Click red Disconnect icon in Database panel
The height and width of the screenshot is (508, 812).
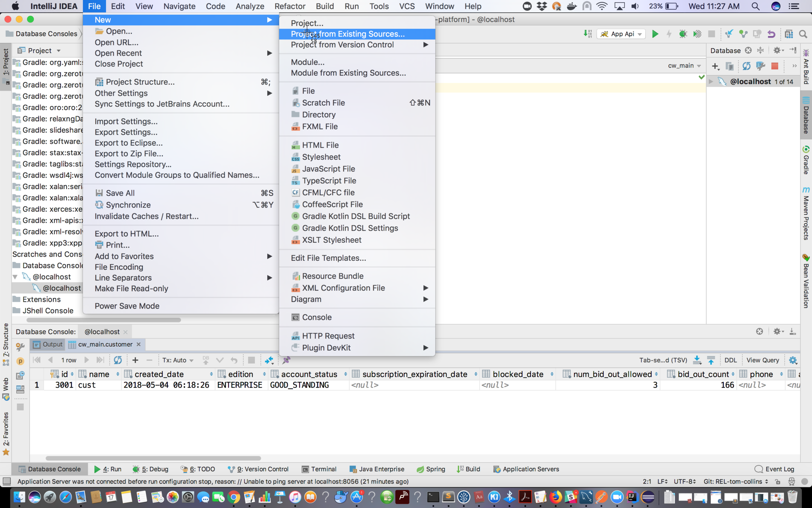click(775, 66)
